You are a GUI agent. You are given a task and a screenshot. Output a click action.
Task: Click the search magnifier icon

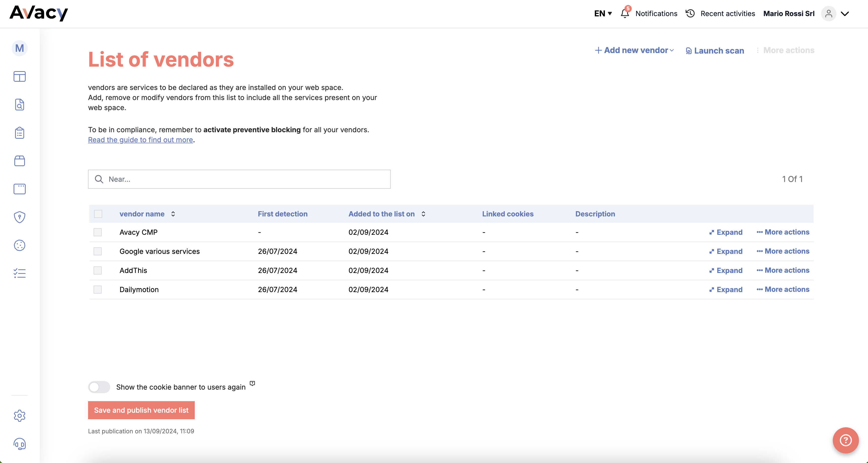(x=99, y=179)
